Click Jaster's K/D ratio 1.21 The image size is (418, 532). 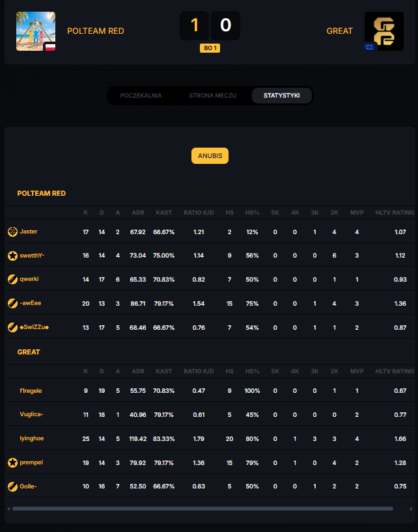tap(199, 232)
